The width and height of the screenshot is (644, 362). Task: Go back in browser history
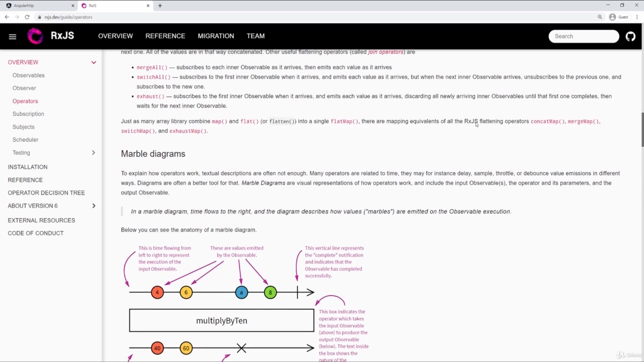(7, 17)
